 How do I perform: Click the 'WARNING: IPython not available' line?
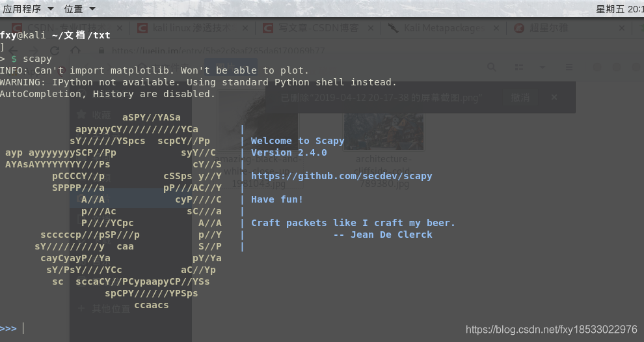point(198,82)
